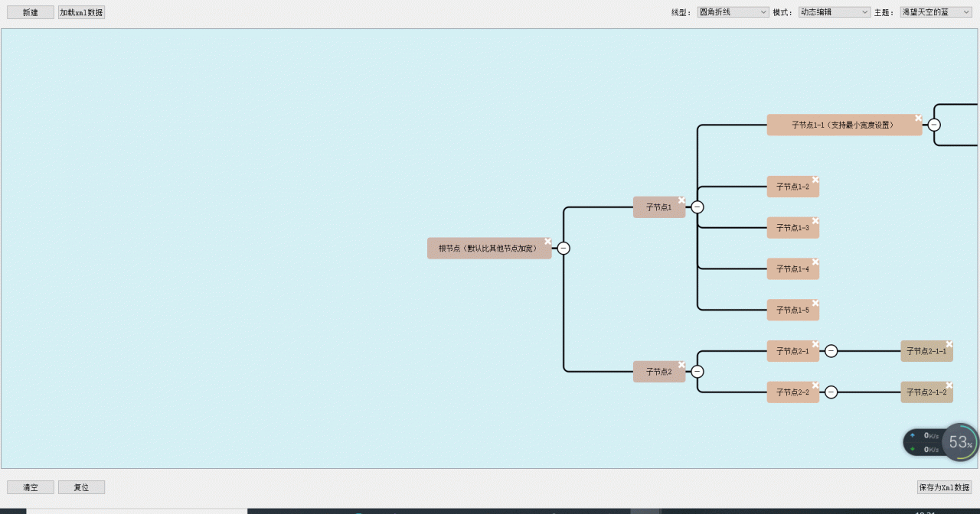Delete 子节点1-2 via its X icon

point(815,180)
